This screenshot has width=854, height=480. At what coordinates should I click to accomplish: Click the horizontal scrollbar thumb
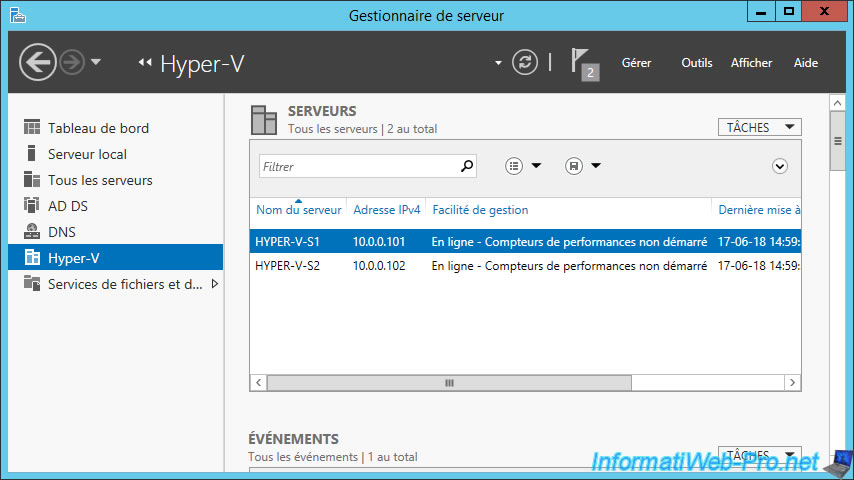(x=449, y=383)
